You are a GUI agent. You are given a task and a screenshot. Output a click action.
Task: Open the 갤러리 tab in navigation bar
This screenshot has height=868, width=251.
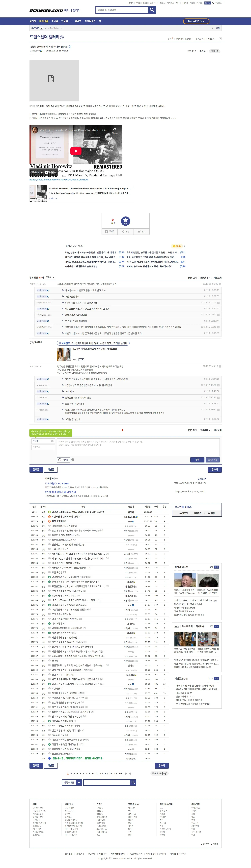(33, 21)
